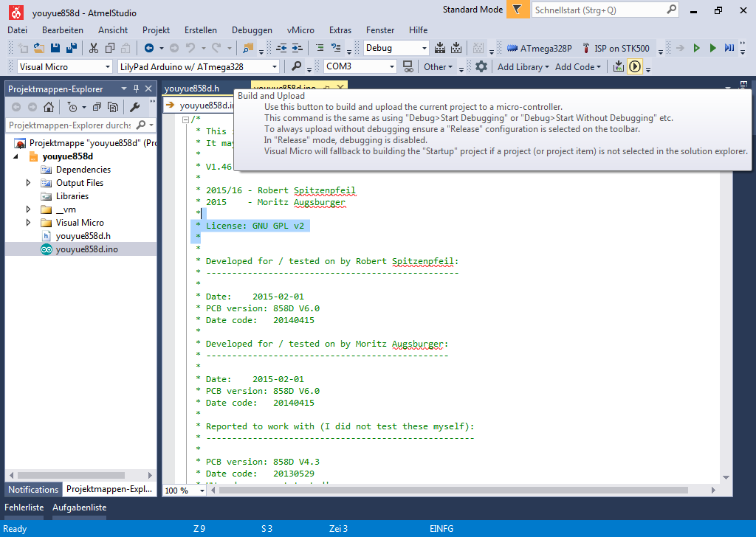Open the Debuggen menu

(252, 30)
